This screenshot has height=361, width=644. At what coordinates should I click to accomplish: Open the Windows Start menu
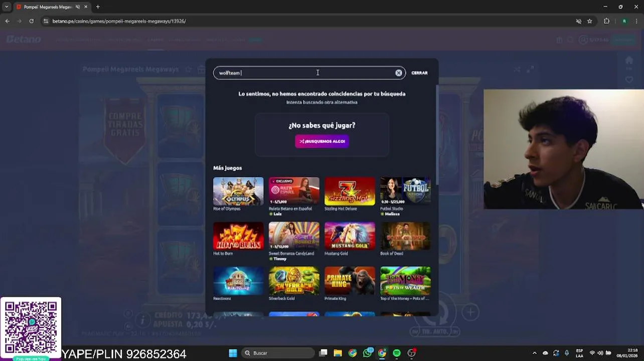click(x=233, y=353)
